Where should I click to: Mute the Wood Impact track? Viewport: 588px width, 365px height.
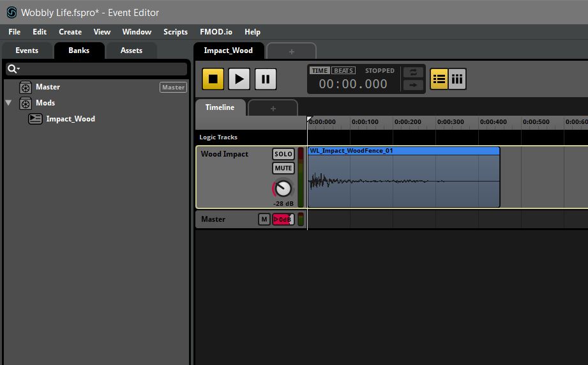click(x=283, y=168)
